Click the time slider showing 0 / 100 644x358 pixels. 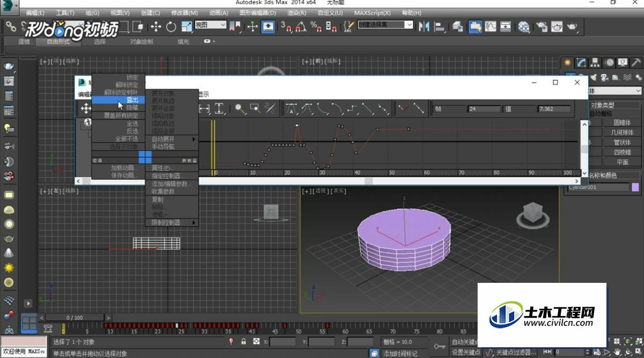click(x=75, y=318)
